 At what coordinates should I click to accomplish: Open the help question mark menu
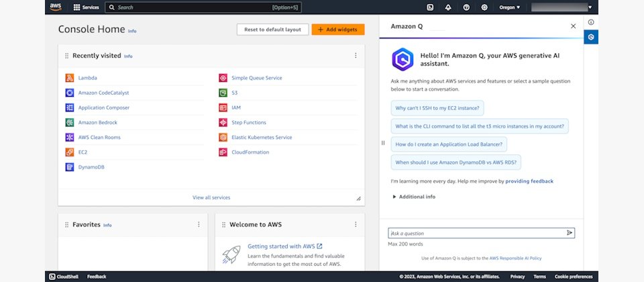click(x=466, y=7)
